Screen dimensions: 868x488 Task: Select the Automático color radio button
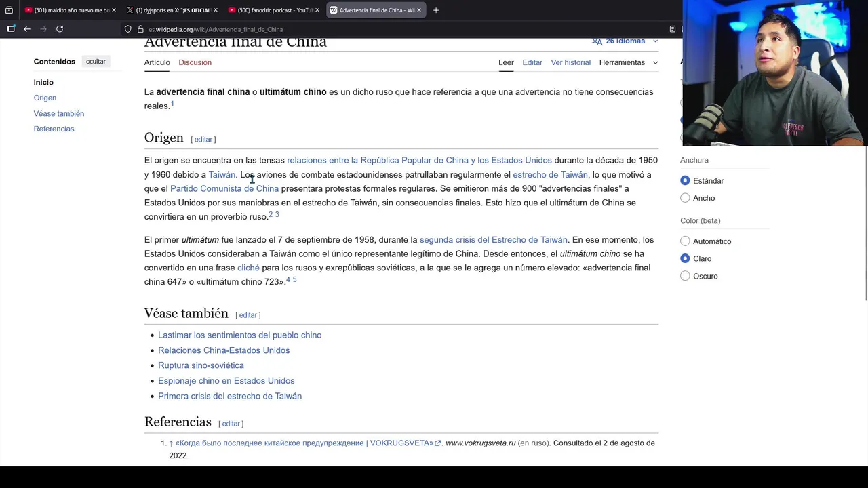tap(685, 241)
